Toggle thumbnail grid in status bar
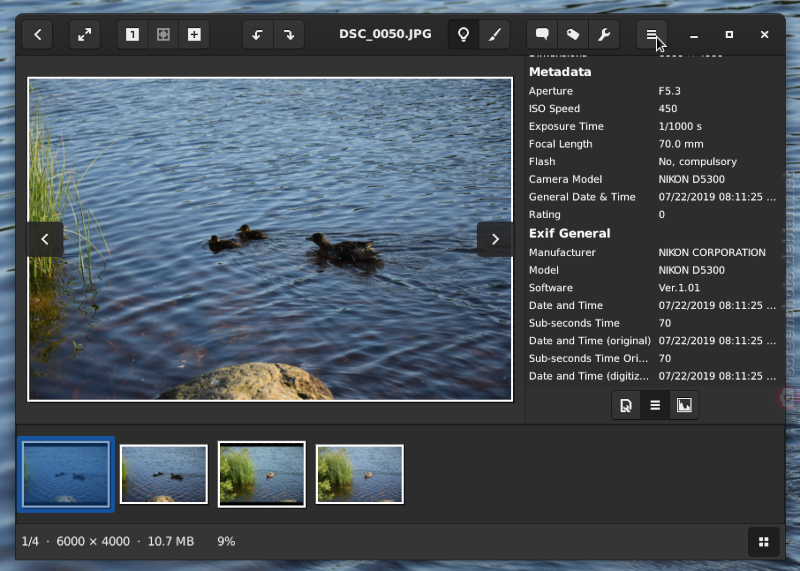The image size is (800, 571). point(764,542)
